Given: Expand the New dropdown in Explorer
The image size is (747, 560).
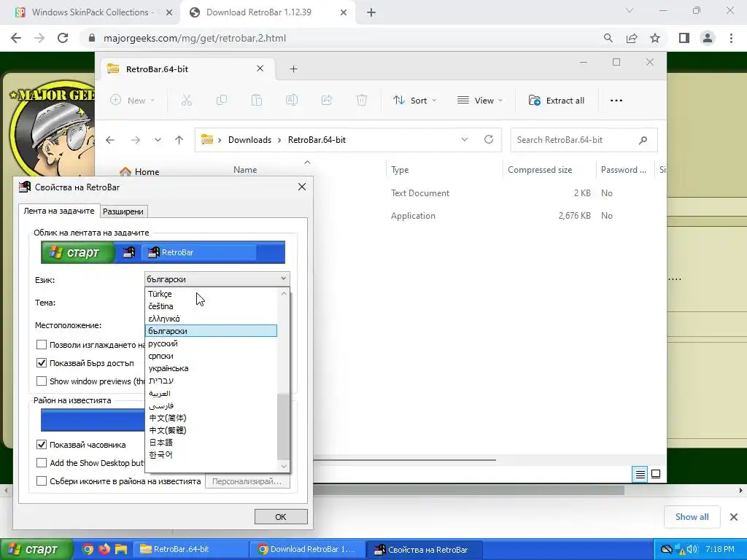Looking at the screenshot, I should pos(133,101).
